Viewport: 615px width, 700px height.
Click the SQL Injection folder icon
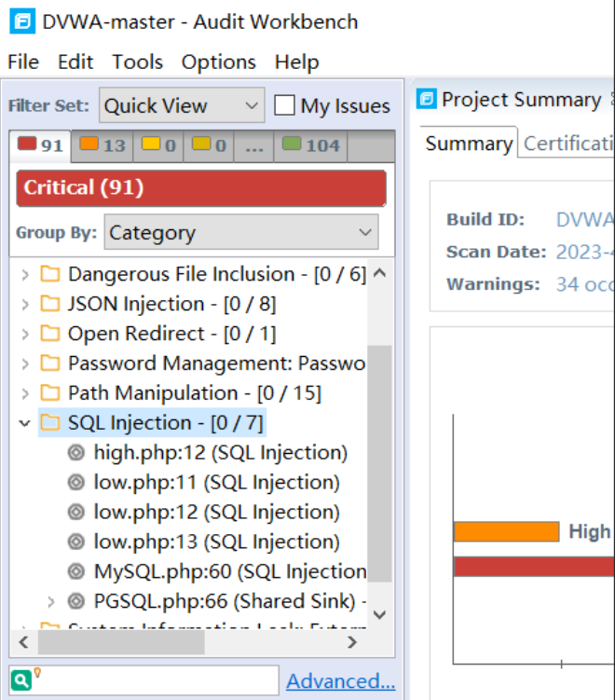[x=50, y=422]
